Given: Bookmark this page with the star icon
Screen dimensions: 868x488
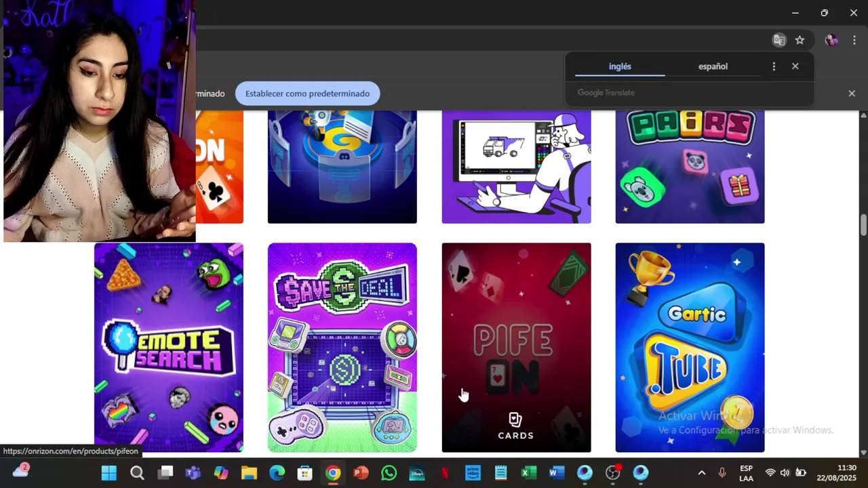Looking at the screenshot, I should click(800, 40).
